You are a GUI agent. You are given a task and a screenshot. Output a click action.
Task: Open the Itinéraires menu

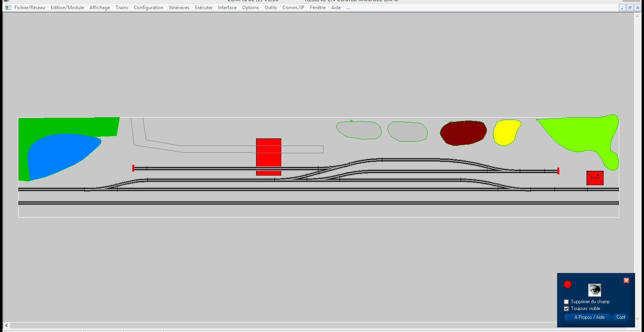point(179,8)
